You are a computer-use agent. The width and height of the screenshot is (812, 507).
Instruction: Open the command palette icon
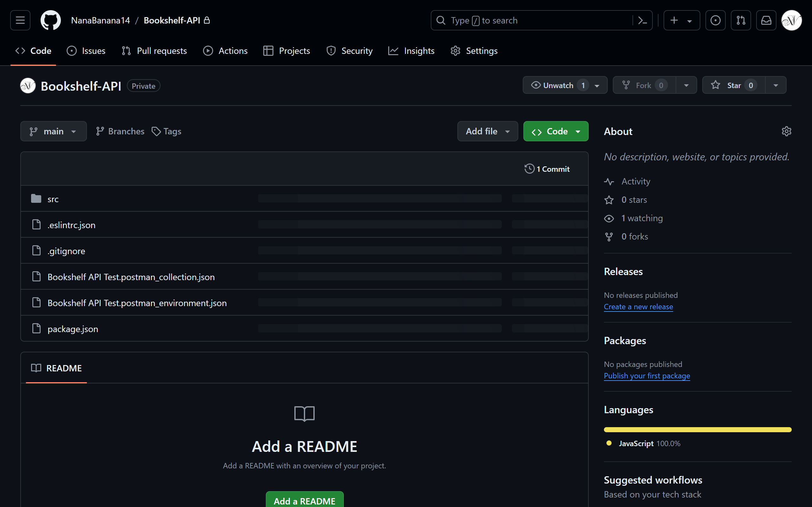tap(642, 21)
